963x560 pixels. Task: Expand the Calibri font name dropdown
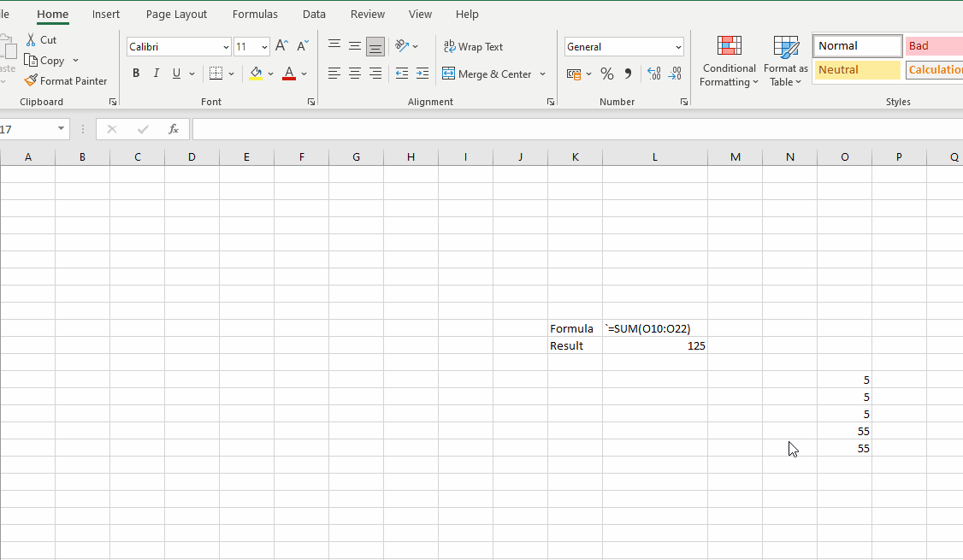point(226,48)
